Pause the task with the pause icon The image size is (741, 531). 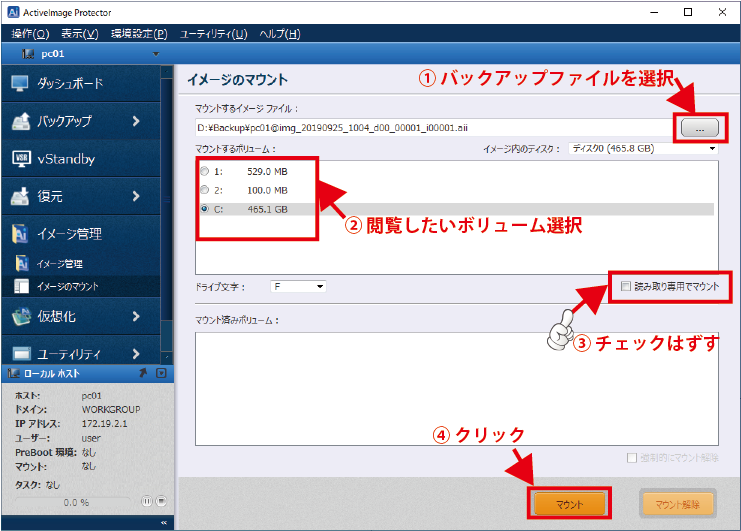click(x=147, y=501)
